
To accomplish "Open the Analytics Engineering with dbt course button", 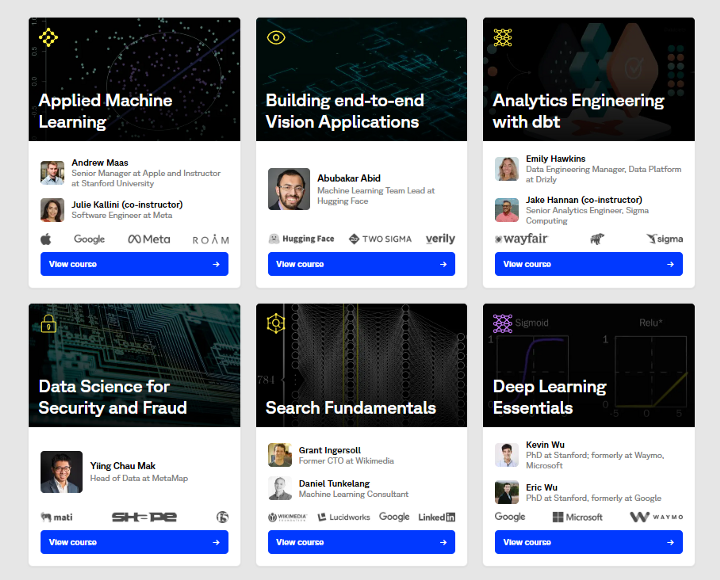I will click(589, 264).
